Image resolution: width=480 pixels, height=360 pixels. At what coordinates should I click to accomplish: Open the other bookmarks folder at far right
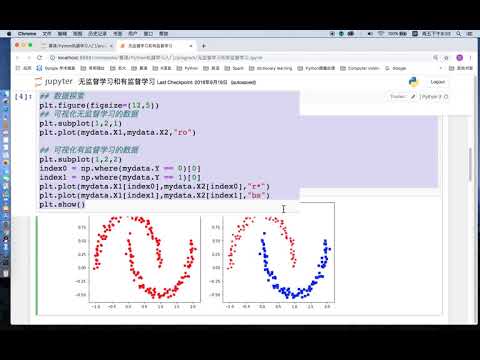click(x=461, y=68)
